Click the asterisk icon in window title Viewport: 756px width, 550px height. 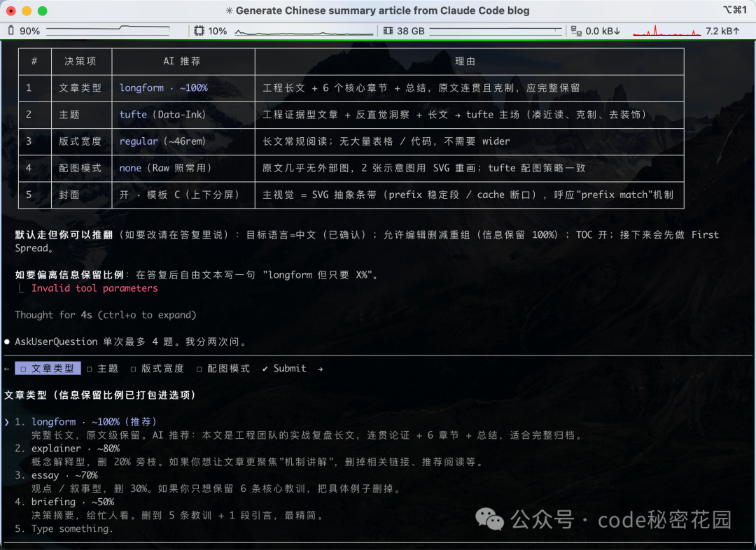click(229, 10)
